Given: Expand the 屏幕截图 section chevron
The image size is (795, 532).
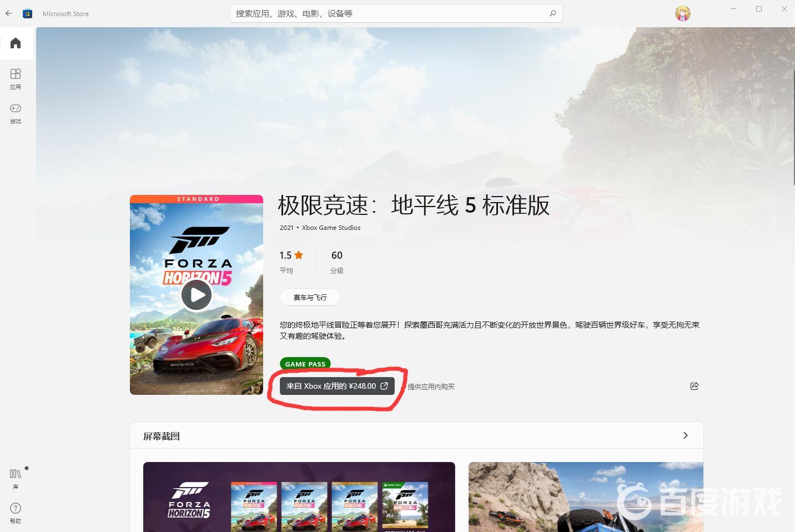Looking at the screenshot, I should point(685,436).
